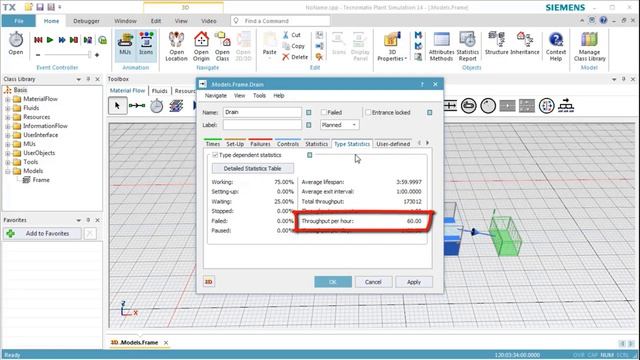Expand the MaterialFlow folder
Viewport: 640px width, 360px height.
[x=7, y=99]
